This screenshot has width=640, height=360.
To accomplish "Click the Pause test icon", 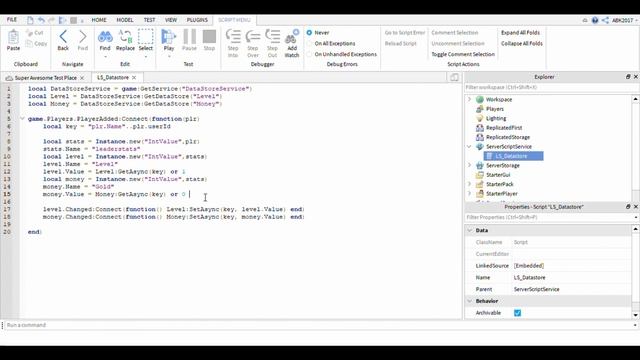I will pos(189,37).
